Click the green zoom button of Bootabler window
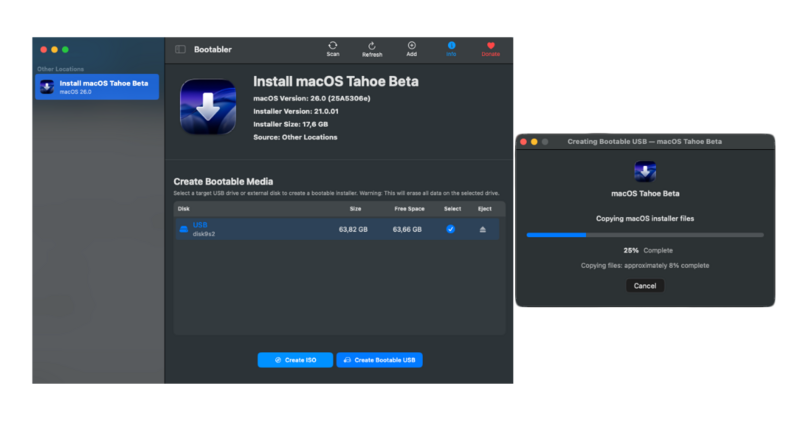The height and width of the screenshot is (423, 800). click(x=65, y=49)
